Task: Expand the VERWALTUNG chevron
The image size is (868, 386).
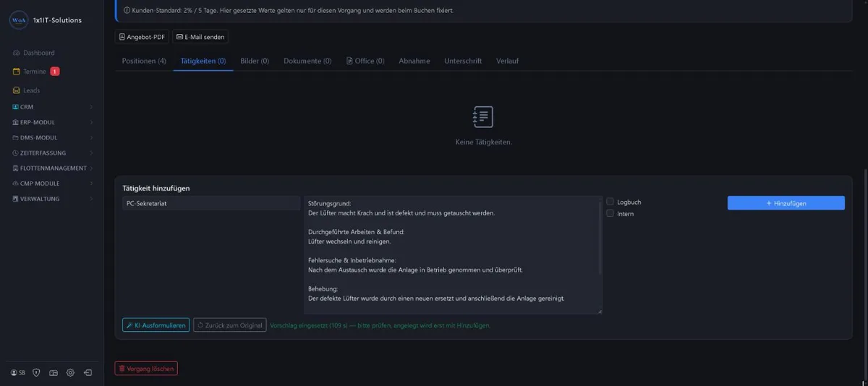Action: [x=91, y=199]
